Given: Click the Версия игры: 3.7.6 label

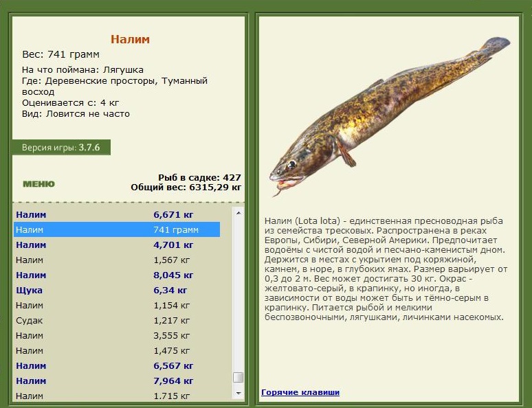Looking at the screenshot, I should tap(61, 148).
